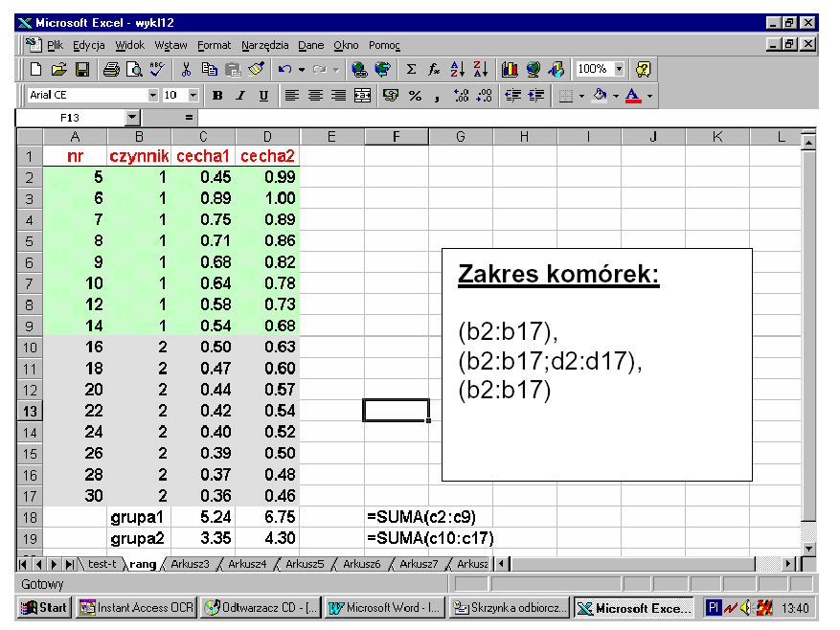The height and width of the screenshot is (630, 840).
Task: Select column header C
Action: 203,137
